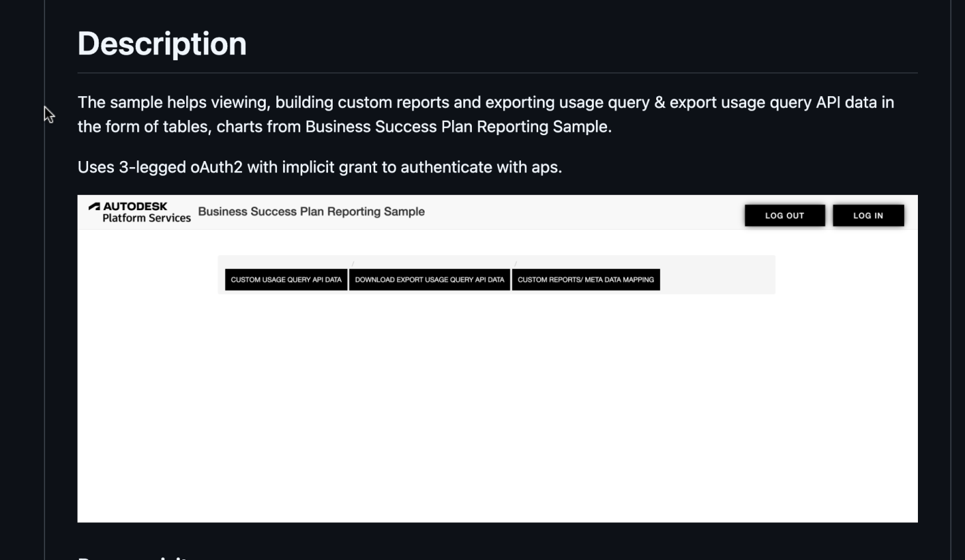Switch to the Custom Usage Query API Data tab
Screen dimensions: 965x560
286,280
